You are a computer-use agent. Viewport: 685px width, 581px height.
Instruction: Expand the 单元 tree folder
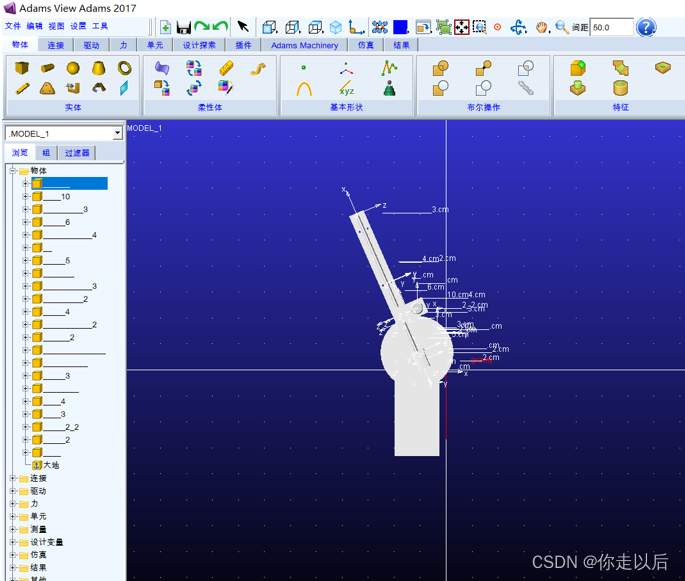[13, 516]
